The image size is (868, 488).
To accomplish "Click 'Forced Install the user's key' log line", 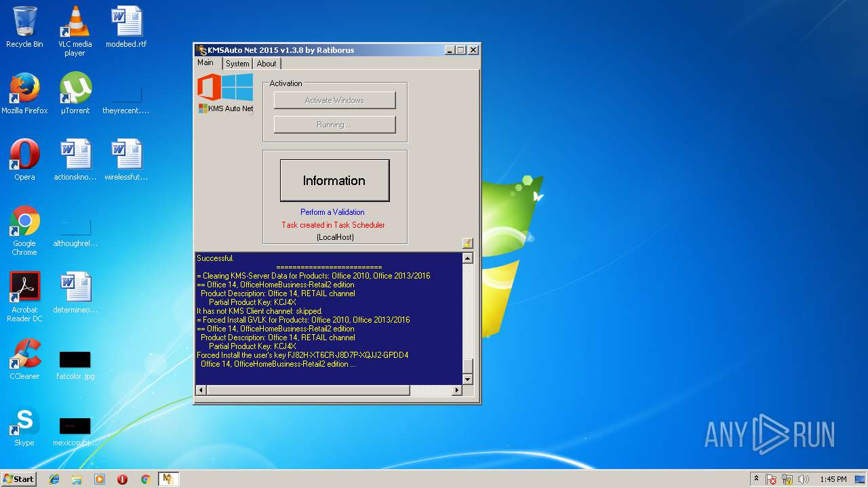I will (x=302, y=355).
